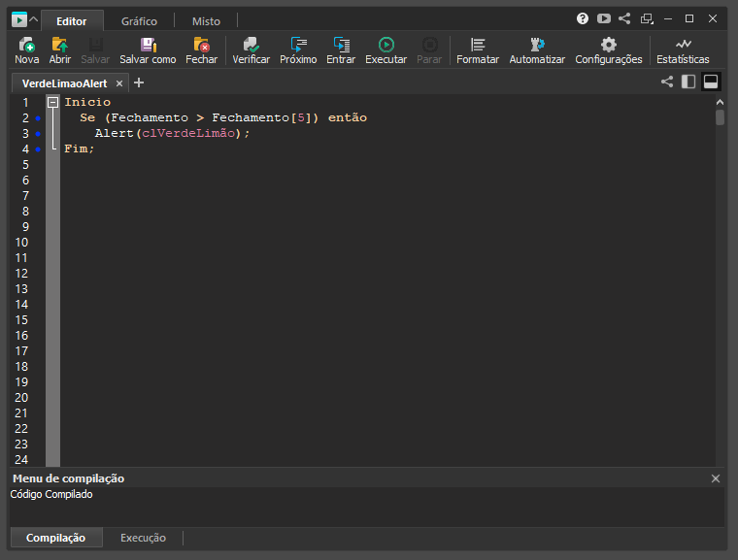
Task: Click the app logo play icon
Action: tap(18, 19)
